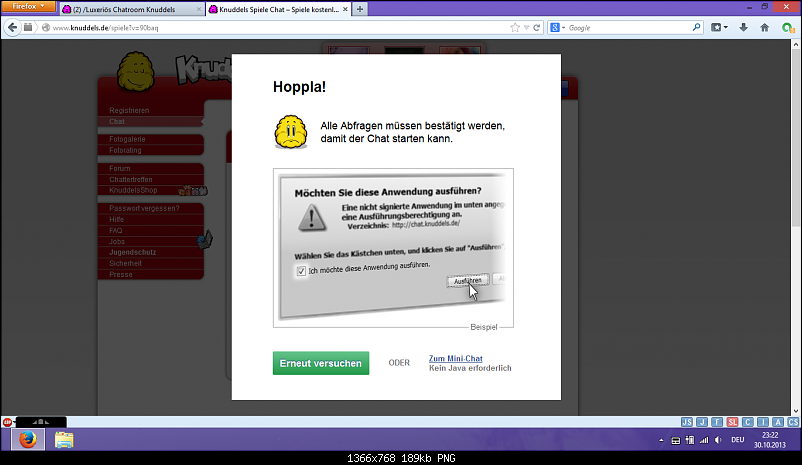Screen dimensions: 802x465
Task: Click the site identity globe icon
Action: coord(46,28)
